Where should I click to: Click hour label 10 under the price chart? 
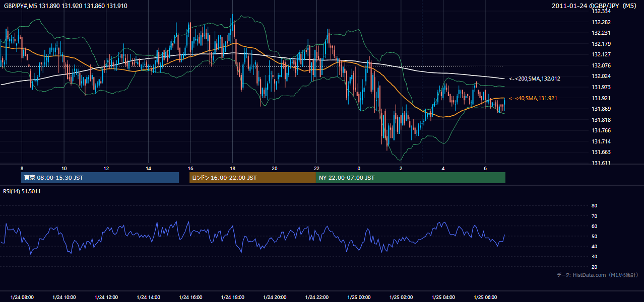point(64,168)
